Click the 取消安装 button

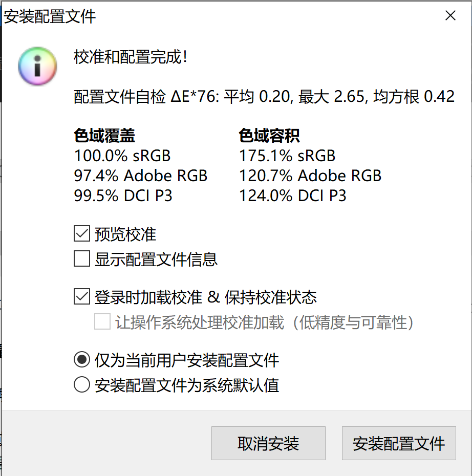click(x=268, y=443)
